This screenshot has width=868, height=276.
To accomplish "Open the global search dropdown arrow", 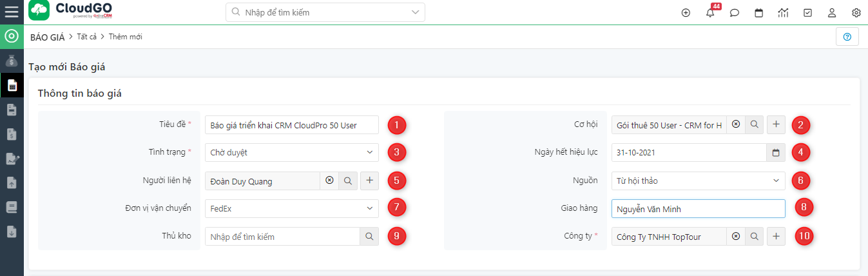I will click(x=414, y=12).
